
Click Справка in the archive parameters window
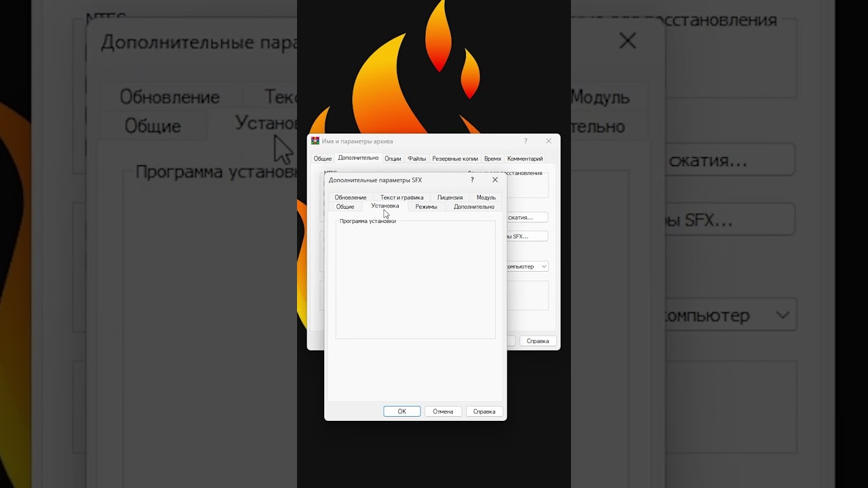point(538,341)
